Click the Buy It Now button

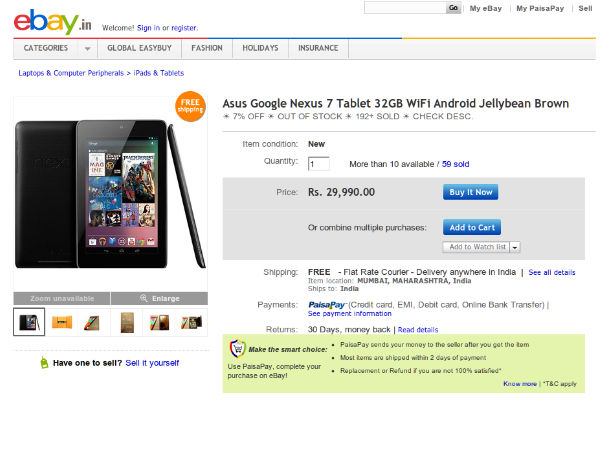[x=470, y=192]
